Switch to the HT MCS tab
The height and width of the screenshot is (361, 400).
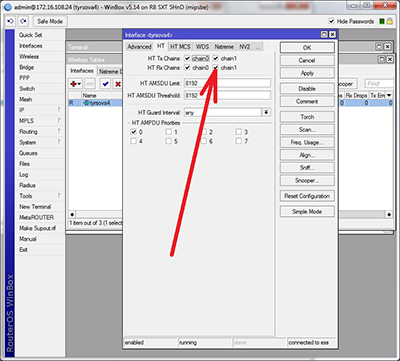[180, 47]
